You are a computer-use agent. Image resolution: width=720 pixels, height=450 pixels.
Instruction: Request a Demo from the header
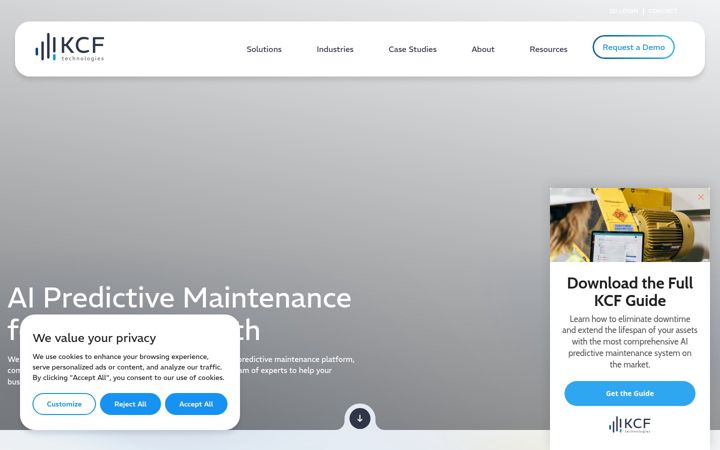pyautogui.click(x=634, y=47)
